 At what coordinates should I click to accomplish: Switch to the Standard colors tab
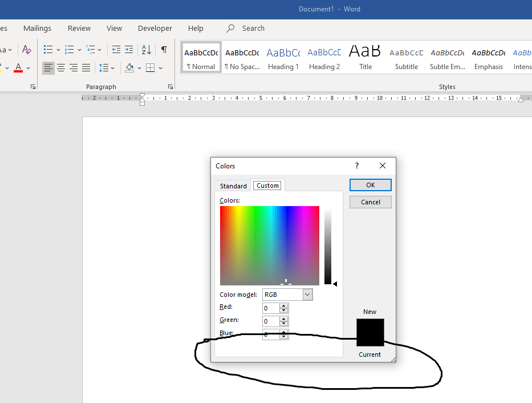pyautogui.click(x=233, y=186)
